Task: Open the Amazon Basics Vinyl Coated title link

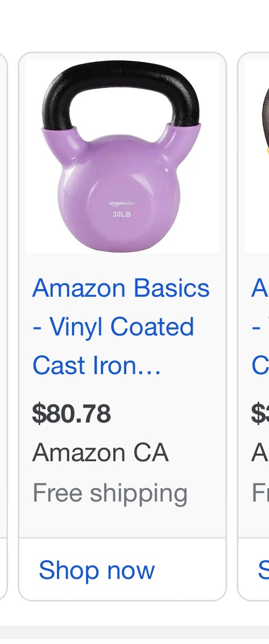Action: tap(121, 327)
